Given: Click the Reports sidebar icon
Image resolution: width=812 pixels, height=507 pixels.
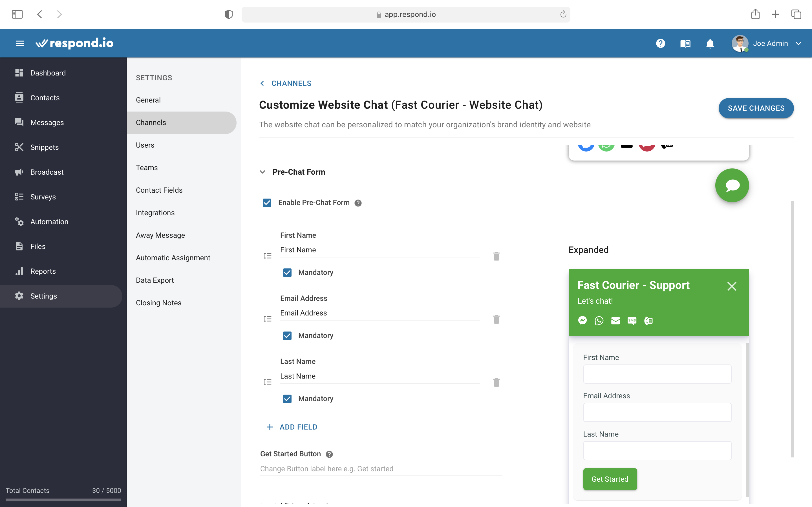Looking at the screenshot, I should tap(19, 271).
